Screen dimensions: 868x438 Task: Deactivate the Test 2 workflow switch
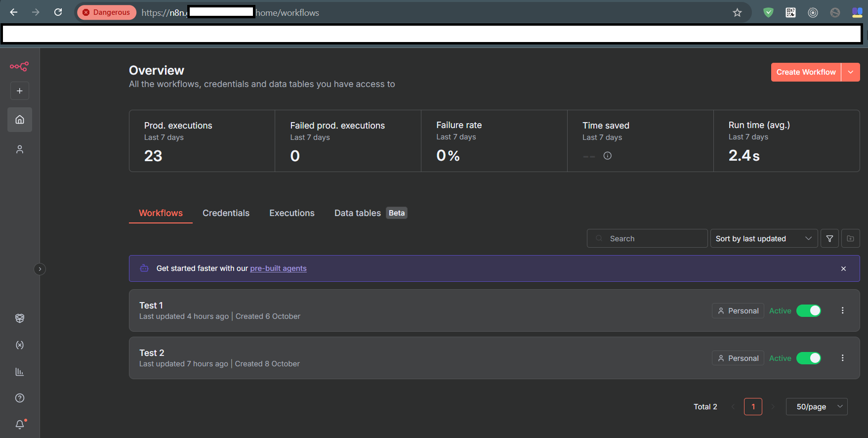(809, 358)
